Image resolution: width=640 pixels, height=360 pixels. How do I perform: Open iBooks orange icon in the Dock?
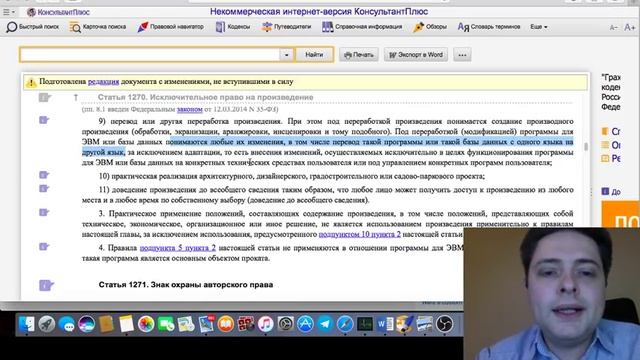(226, 324)
